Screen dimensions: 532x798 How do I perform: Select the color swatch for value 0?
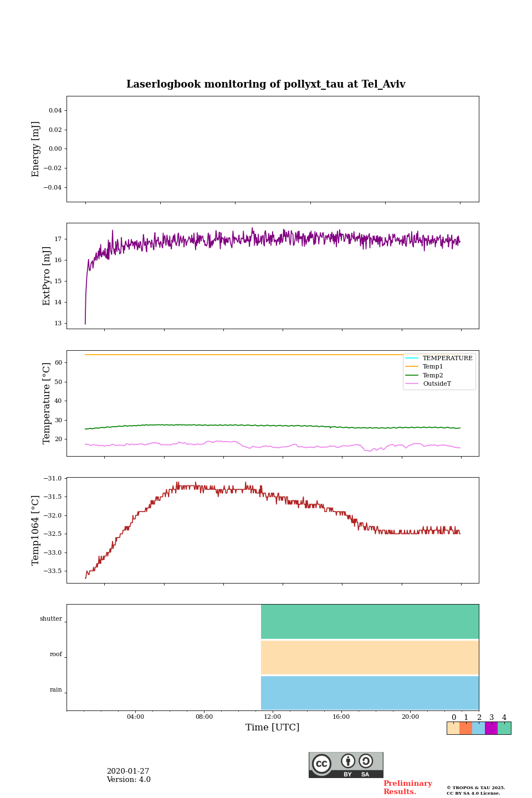pyautogui.click(x=453, y=728)
